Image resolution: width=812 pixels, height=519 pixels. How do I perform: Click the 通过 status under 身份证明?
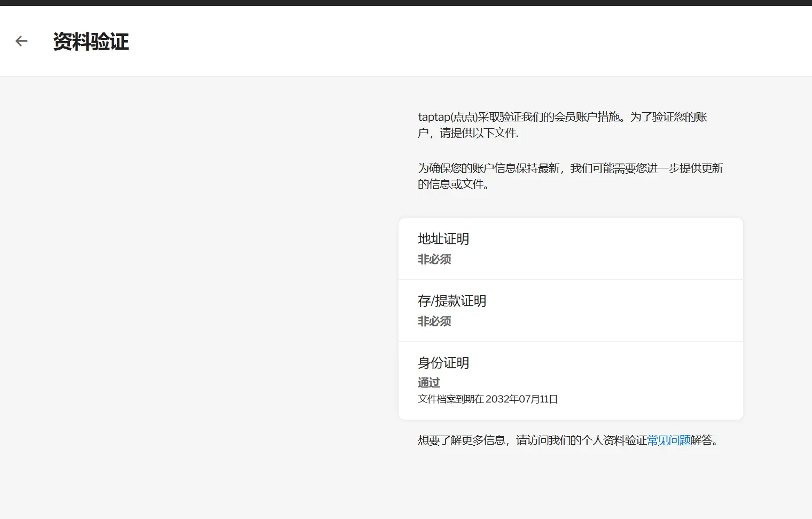(428, 383)
